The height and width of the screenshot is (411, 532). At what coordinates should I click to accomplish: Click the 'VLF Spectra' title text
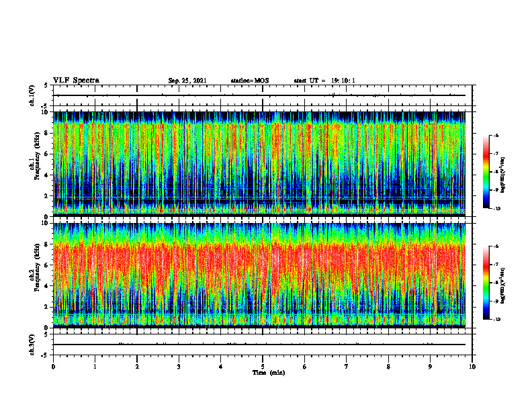click(x=76, y=81)
